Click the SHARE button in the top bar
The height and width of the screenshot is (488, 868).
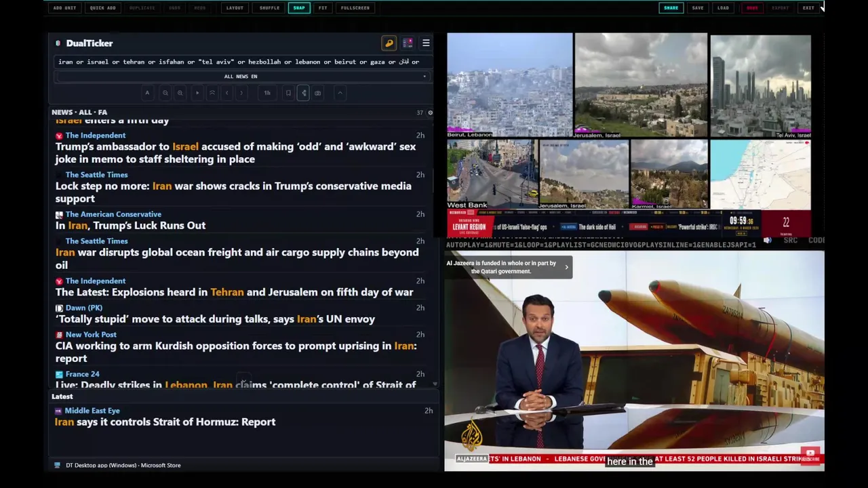tap(671, 8)
